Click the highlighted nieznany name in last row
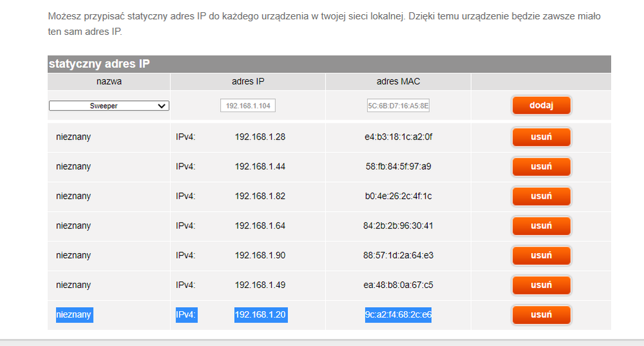 tap(74, 315)
